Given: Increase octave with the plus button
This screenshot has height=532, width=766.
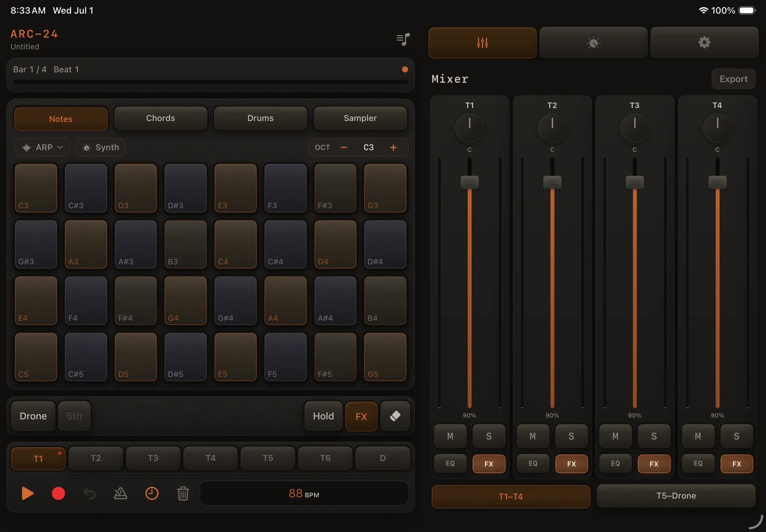Looking at the screenshot, I should click(x=393, y=147).
